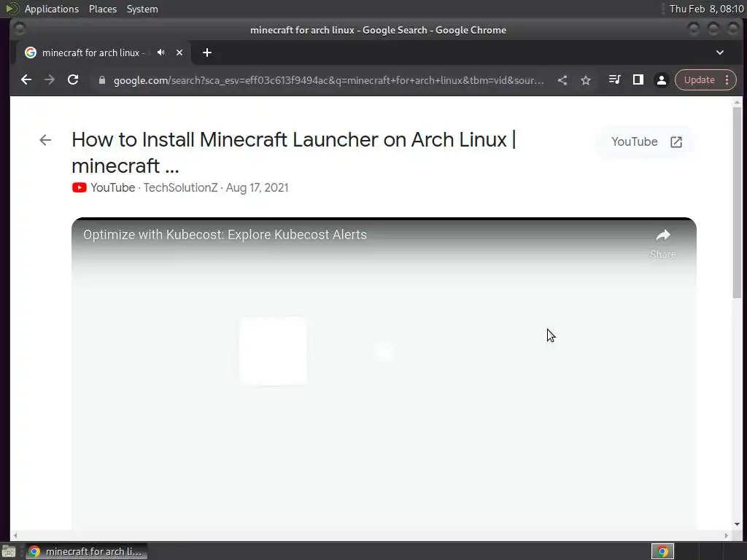The height and width of the screenshot is (560, 747).
Task: Bookmark this page with the star
Action: point(586,80)
